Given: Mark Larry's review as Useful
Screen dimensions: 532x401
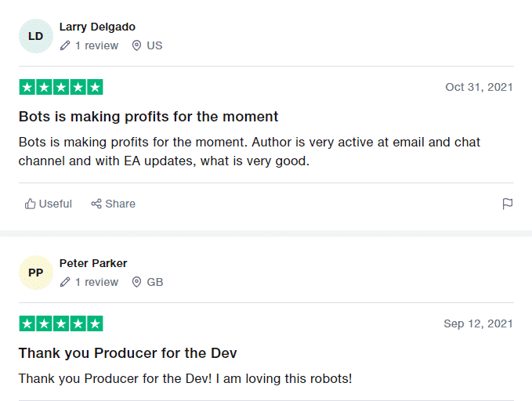Looking at the screenshot, I should coord(48,204).
